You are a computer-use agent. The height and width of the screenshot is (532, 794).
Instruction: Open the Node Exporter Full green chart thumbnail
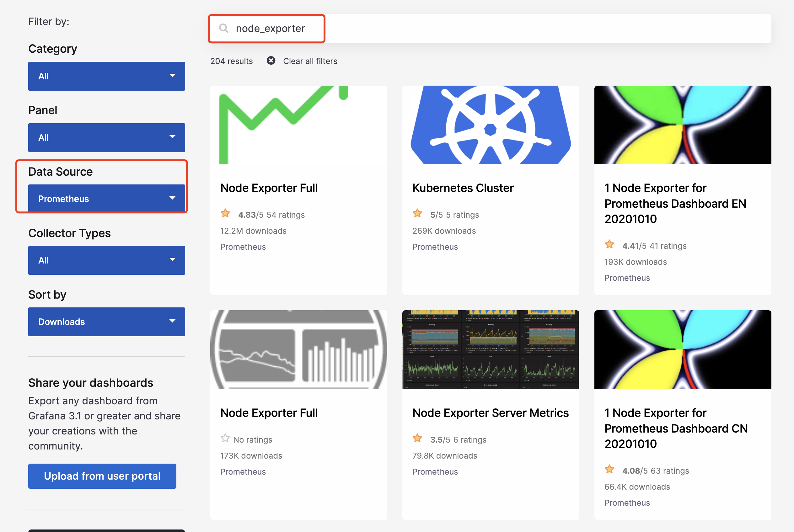(x=299, y=125)
